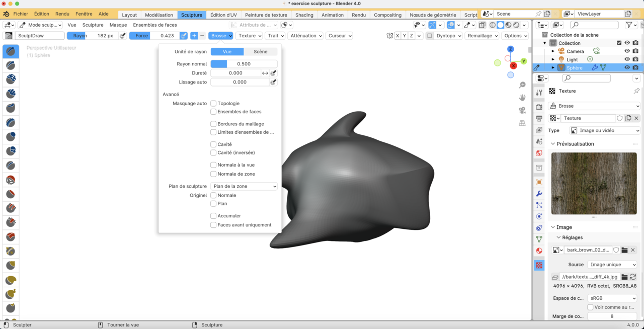Set radius unit to Scène
The height and width of the screenshot is (329, 644).
click(260, 51)
